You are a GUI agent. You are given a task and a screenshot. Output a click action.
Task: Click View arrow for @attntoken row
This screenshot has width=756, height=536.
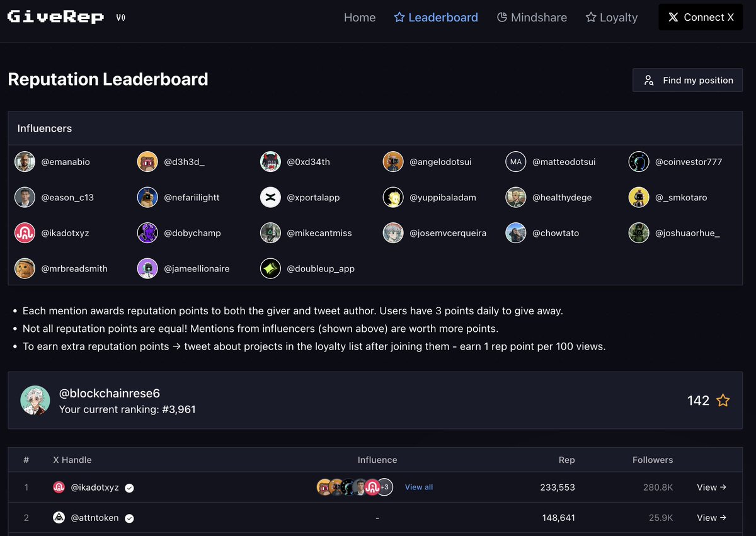tap(712, 518)
